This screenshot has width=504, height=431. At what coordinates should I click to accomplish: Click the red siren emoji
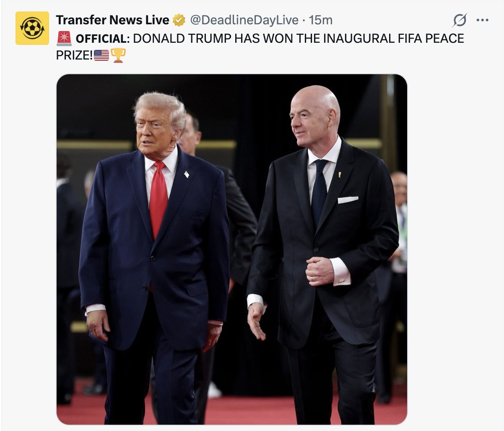tap(64, 38)
